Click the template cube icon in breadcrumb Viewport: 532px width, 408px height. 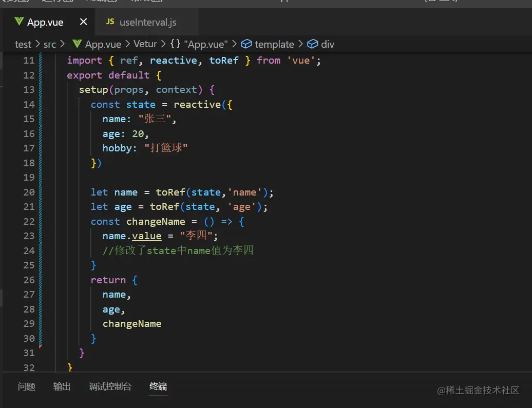pyautogui.click(x=246, y=44)
